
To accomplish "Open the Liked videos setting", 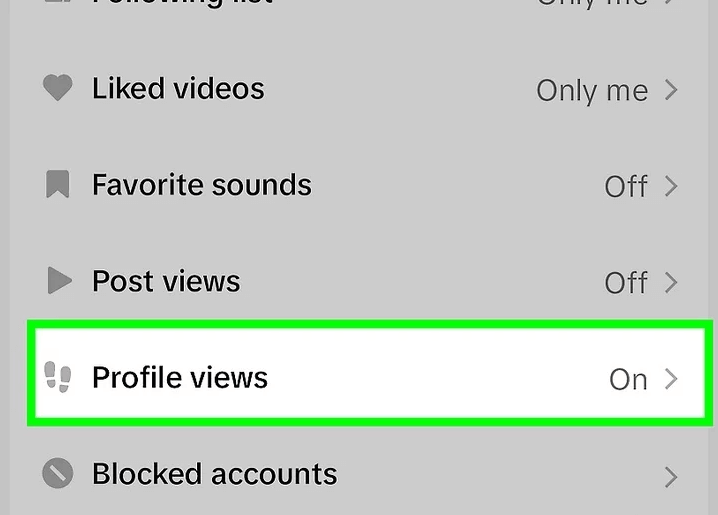I will (x=359, y=88).
